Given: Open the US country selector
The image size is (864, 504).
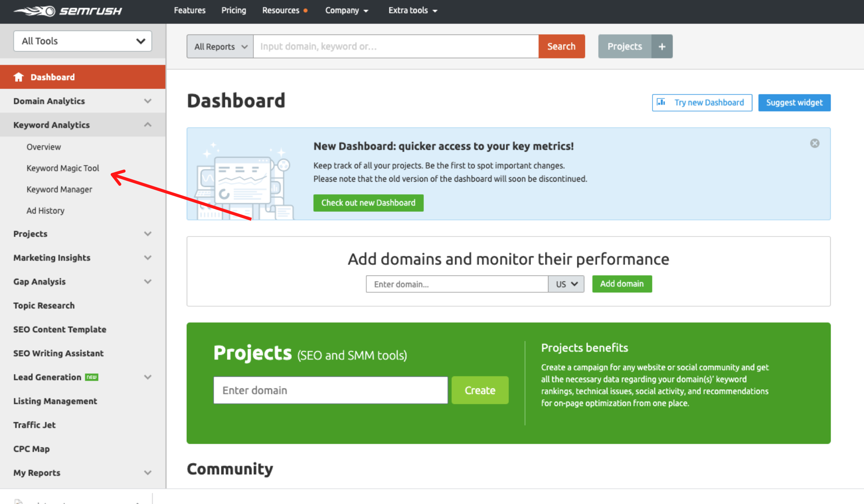Looking at the screenshot, I should (566, 284).
